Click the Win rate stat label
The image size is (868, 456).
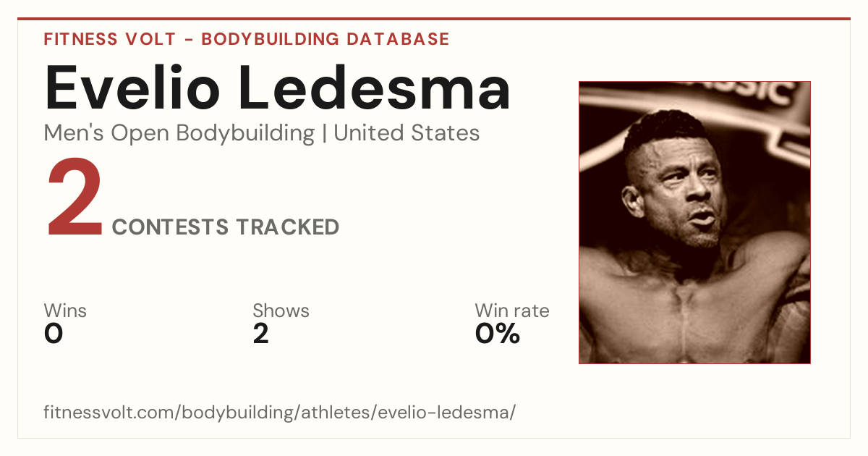tap(512, 311)
